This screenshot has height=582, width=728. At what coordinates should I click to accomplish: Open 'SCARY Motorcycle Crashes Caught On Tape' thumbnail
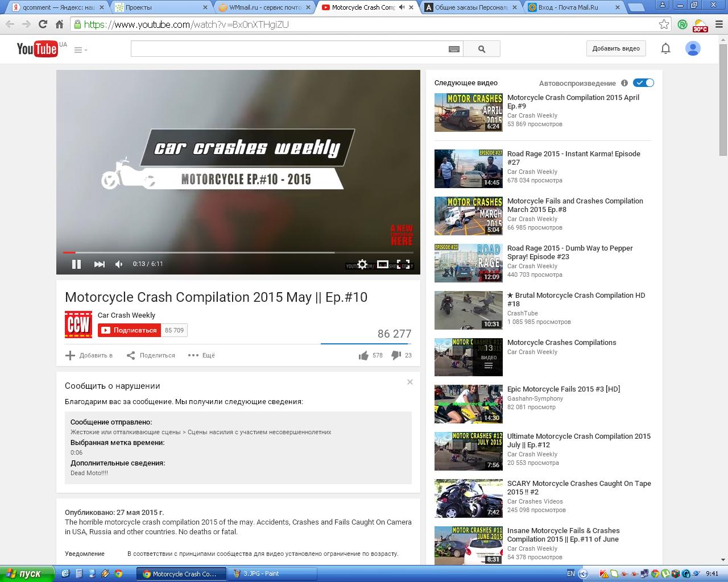[469, 498]
